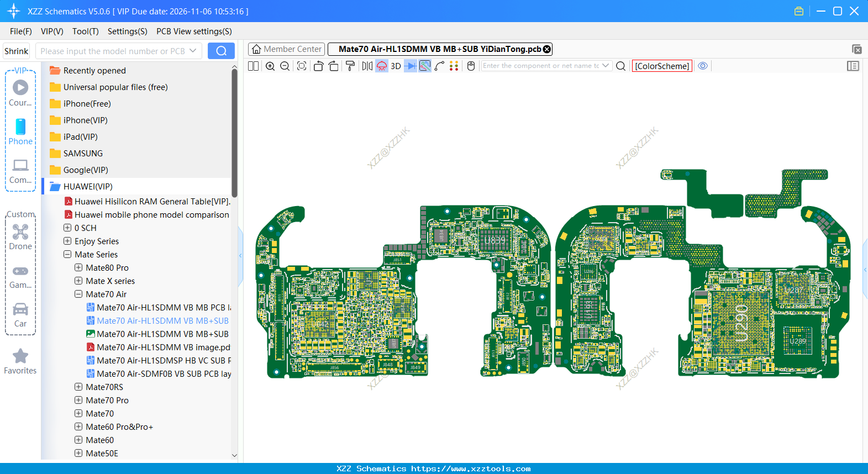Click the close-all-tabs icon at top right

tap(857, 50)
